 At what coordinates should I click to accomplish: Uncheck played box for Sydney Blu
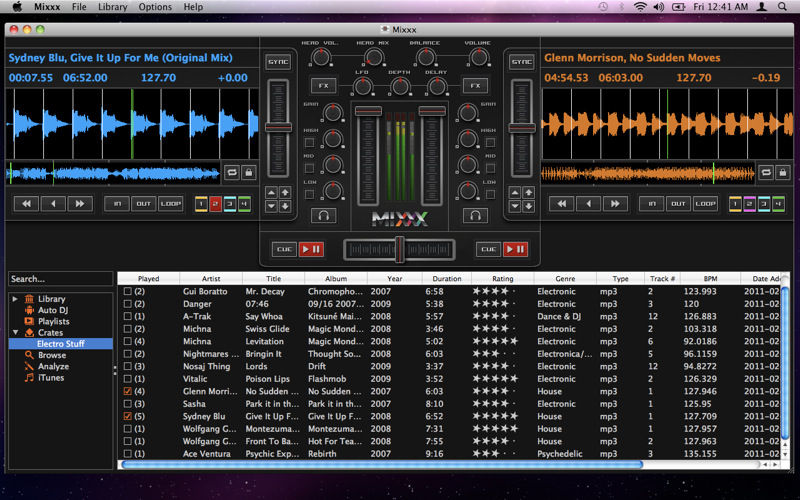pos(128,416)
